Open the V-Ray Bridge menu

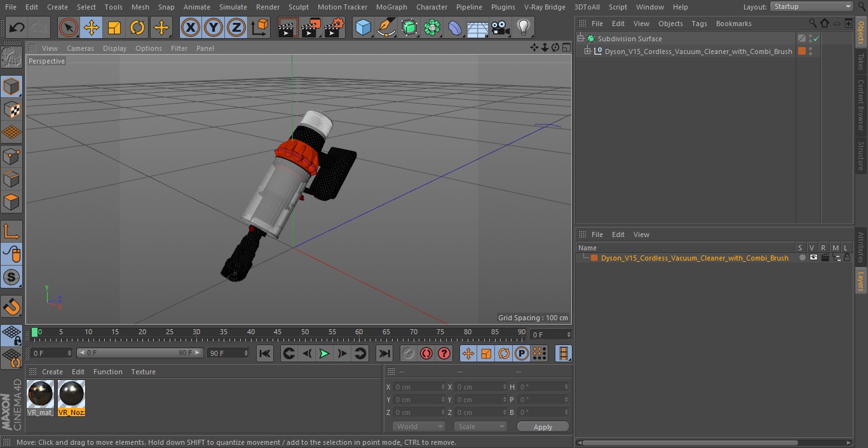[545, 7]
